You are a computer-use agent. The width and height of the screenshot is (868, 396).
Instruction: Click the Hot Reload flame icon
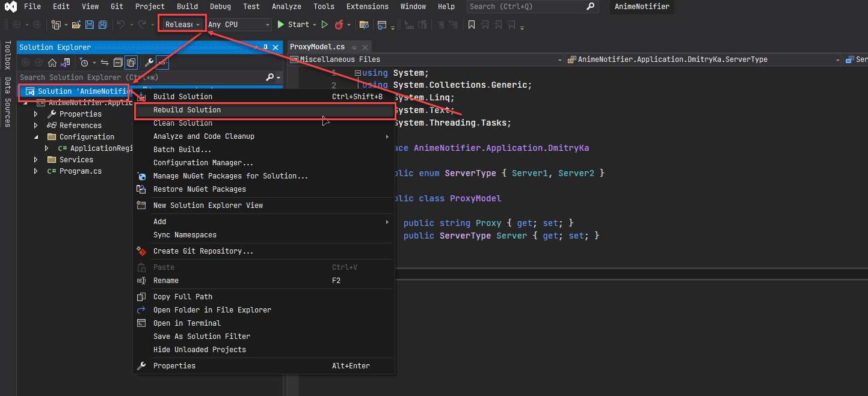(x=339, y=25)
